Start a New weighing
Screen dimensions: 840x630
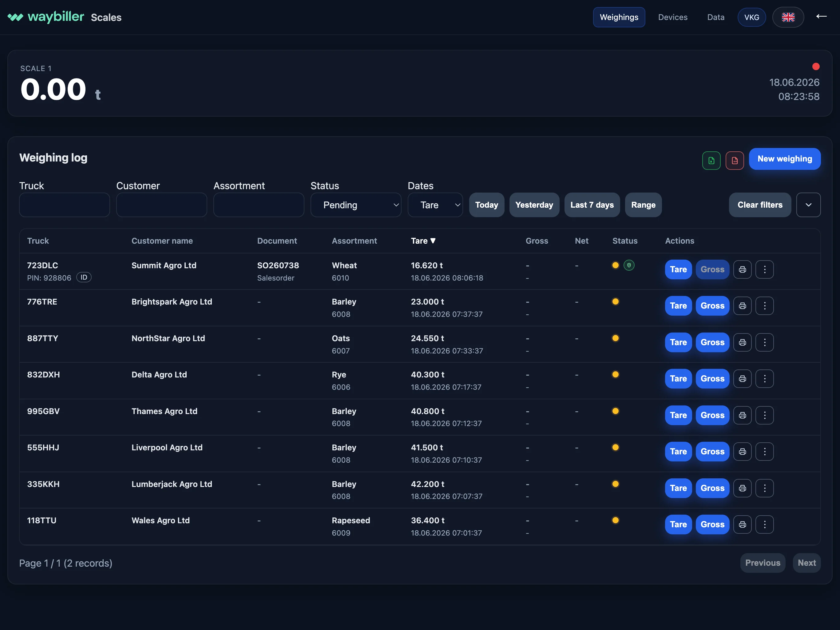785,159
